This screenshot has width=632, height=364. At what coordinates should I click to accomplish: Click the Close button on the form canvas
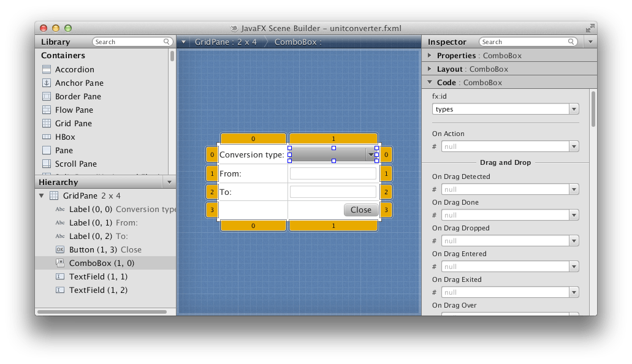(x=361, y=210)
